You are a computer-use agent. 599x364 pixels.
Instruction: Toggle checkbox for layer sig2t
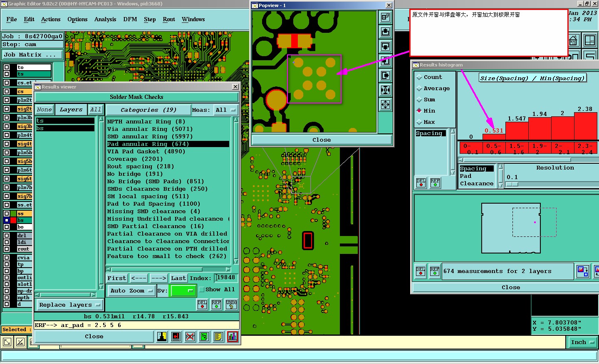7,109
